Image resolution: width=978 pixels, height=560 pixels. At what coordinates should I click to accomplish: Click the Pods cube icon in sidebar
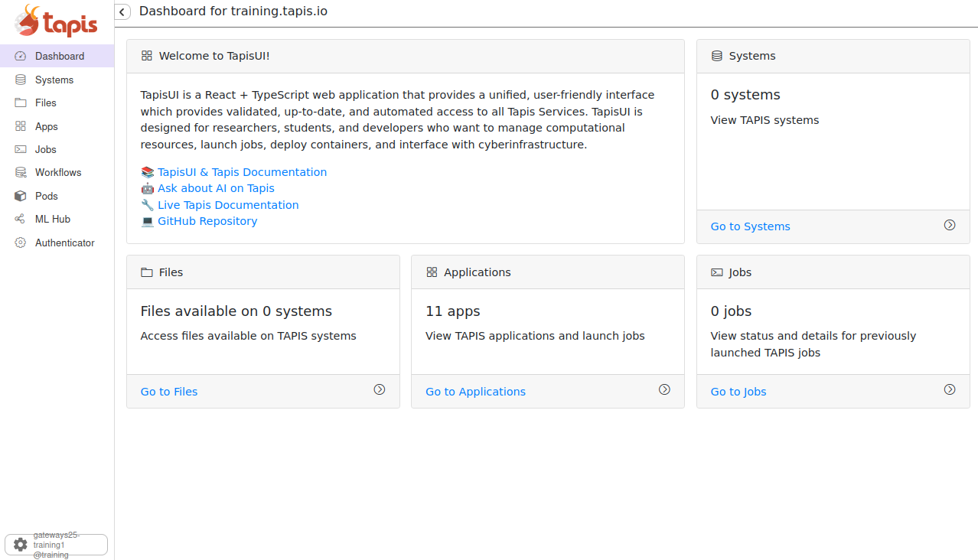pyautogui.click(x=21, y=196)
